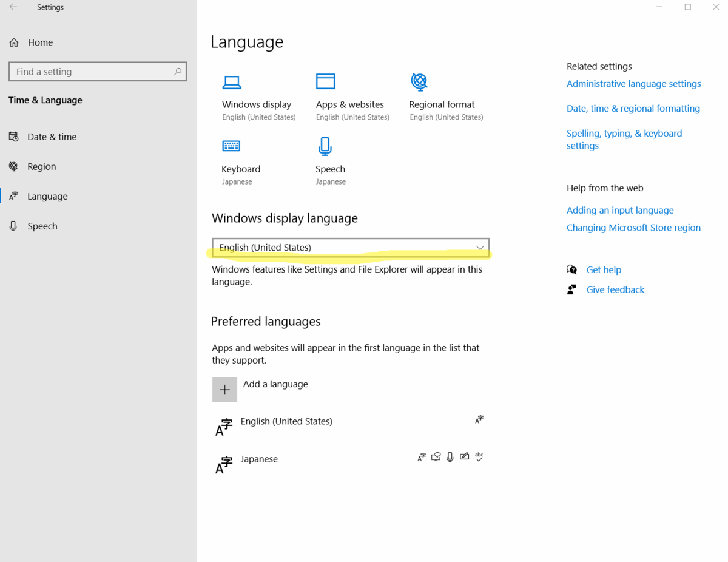Click the Regional format tile label
Screen dimensions: 728x562
442,104
